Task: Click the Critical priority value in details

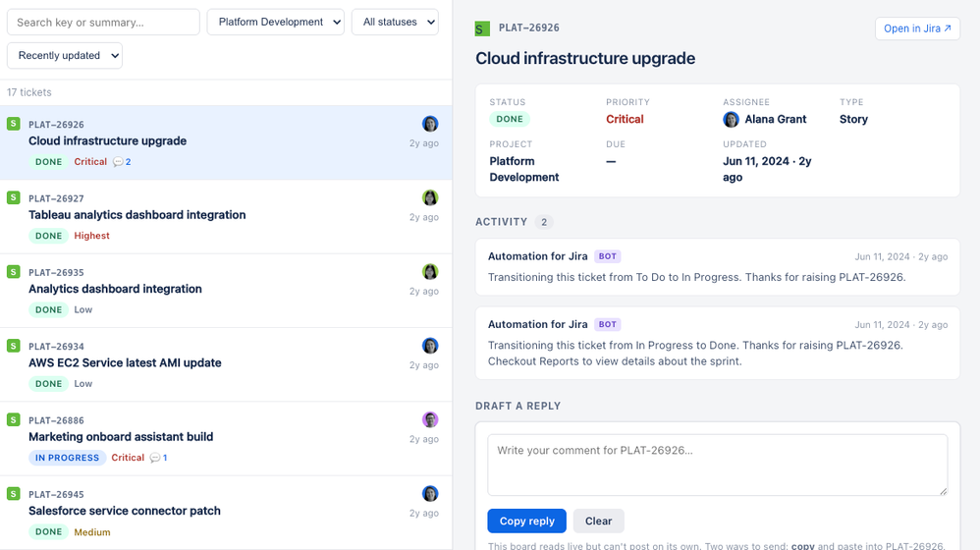Action: (625, 120)
